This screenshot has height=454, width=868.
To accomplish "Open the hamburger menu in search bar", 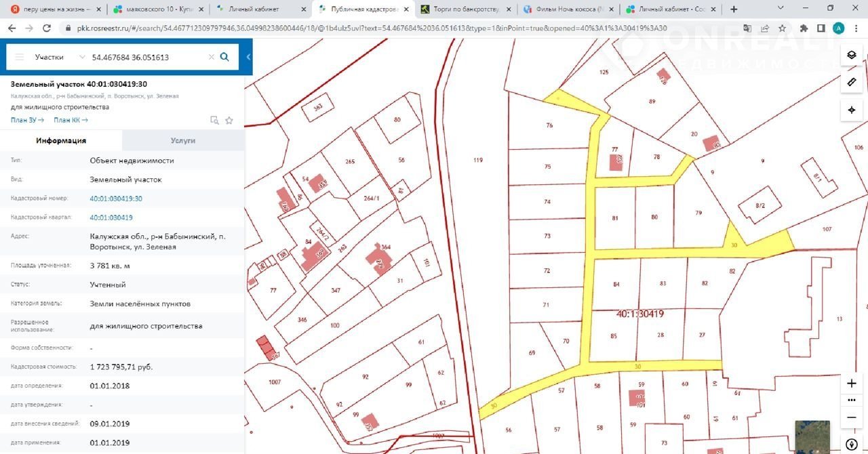I will point(20,58).
